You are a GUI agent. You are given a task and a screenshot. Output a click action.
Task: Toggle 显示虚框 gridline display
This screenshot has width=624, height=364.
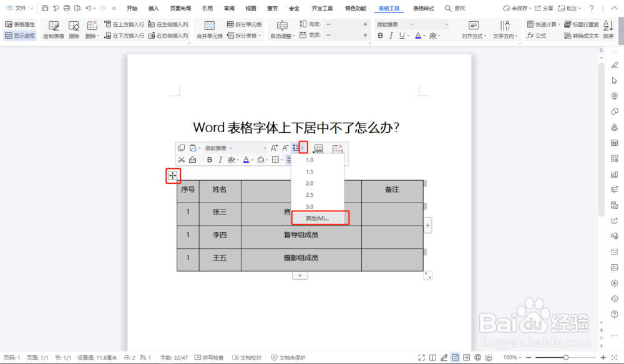(x=19, y=36)
